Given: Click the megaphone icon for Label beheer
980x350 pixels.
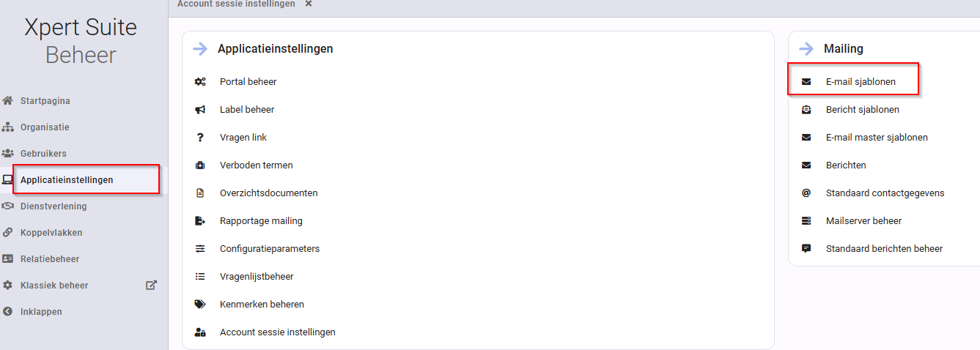Looking at the screenshot, I should tap(200, 110).
